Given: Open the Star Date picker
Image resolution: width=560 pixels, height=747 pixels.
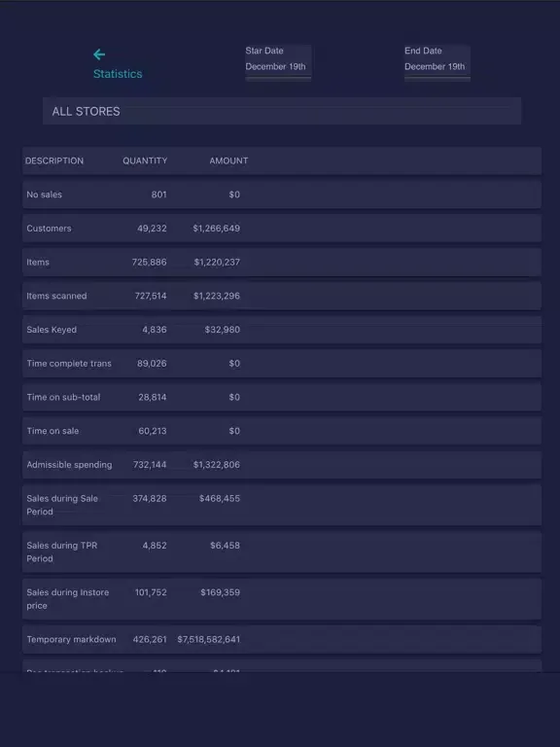Looking at the screenshot, I should [x=278, y=63].
